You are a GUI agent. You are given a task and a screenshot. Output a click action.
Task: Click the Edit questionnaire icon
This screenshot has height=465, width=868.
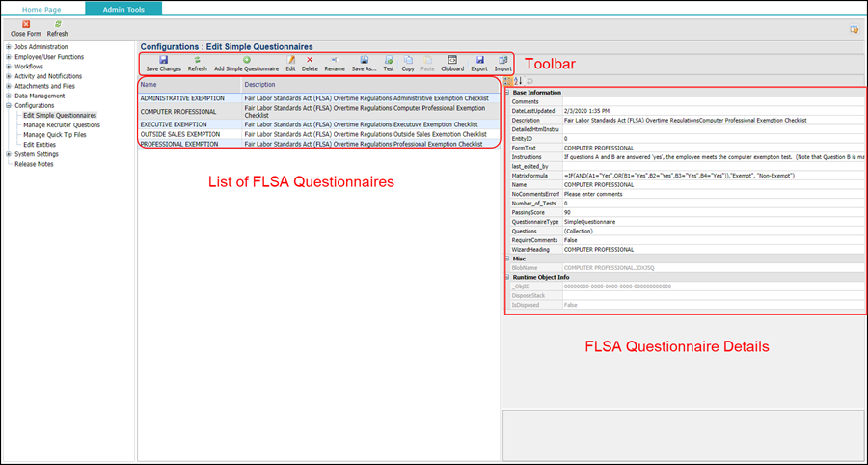coord(290,60)
